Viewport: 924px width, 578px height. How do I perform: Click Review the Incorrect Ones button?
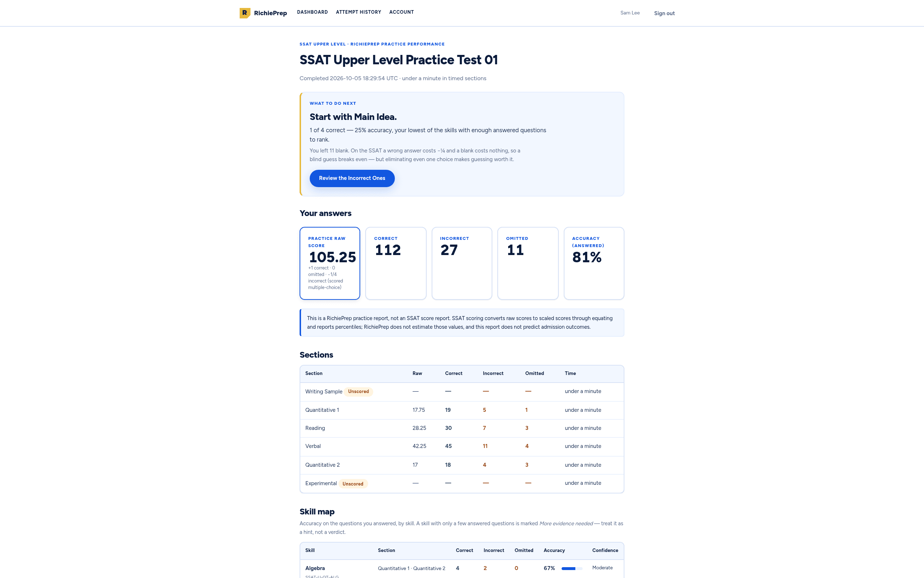point(352,178)
